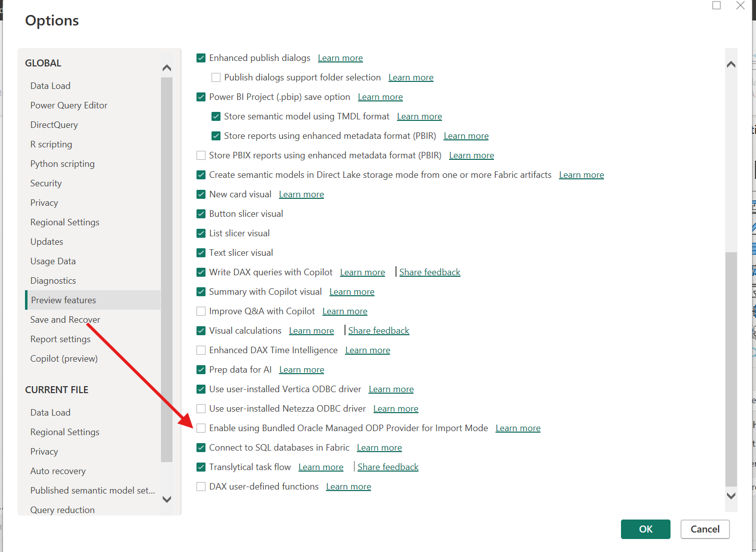Open Python scripting settings page

62,163
